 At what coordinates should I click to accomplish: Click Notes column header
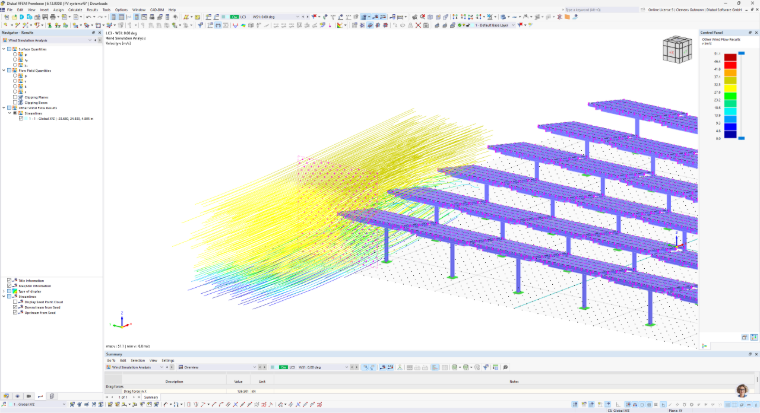[514, 381]
